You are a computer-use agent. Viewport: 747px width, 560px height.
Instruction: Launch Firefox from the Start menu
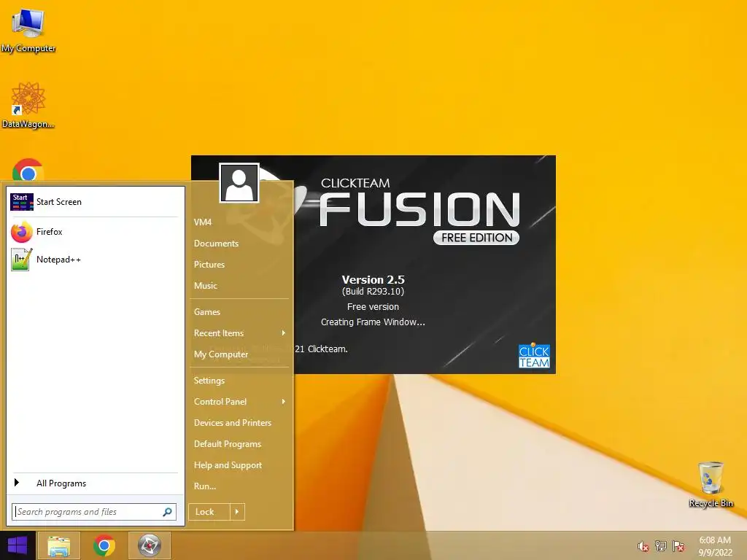(95, 232)
